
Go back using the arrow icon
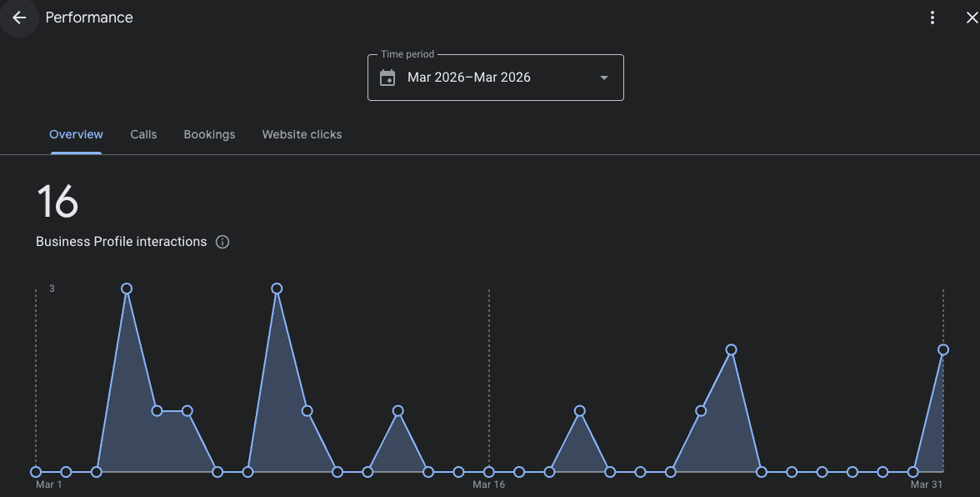pyautogui.click(x=19, y=18)
